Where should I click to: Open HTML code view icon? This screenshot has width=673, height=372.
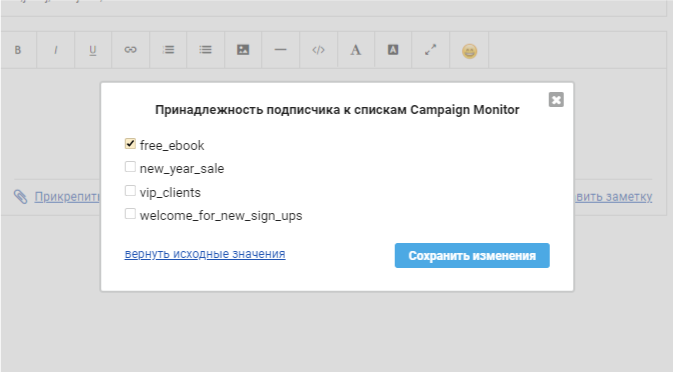[x=318, y=50]
